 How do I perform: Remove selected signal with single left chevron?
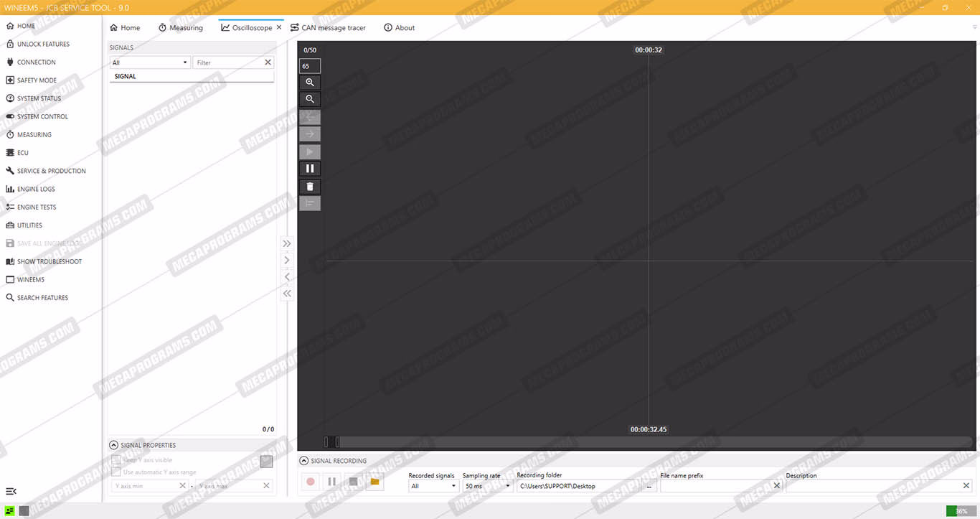pyautogui.click(x=287, y=276)
